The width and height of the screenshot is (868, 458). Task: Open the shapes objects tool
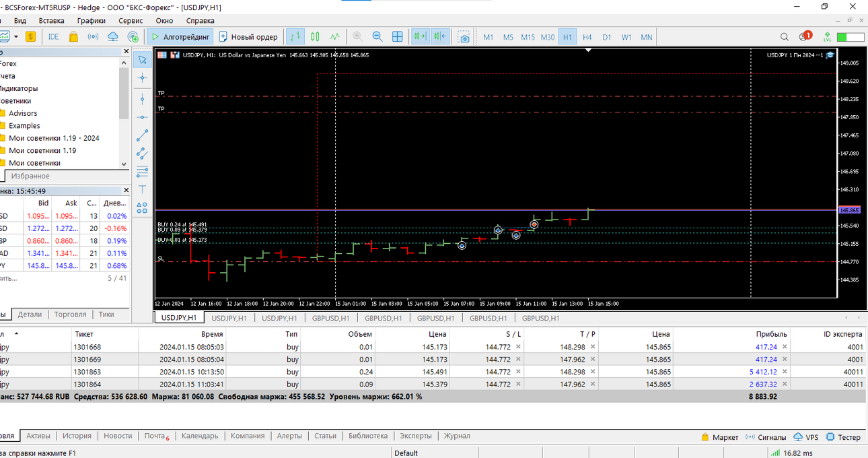pos(142,207)
